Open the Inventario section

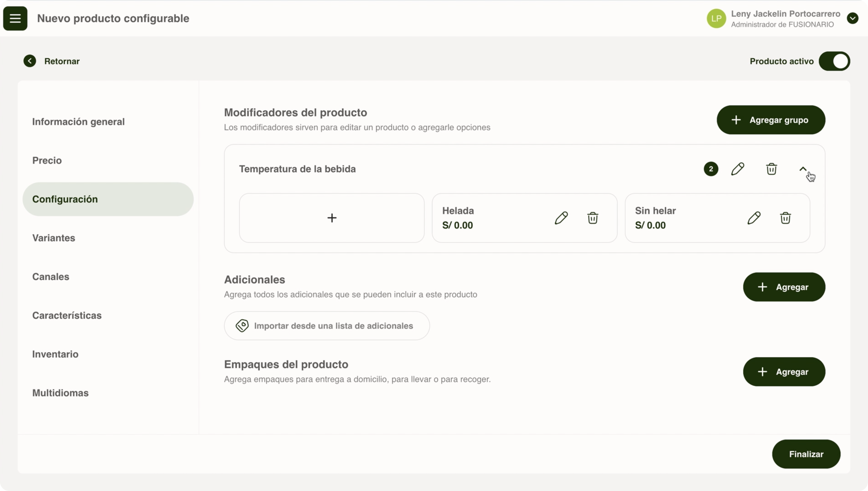[55, 354]
